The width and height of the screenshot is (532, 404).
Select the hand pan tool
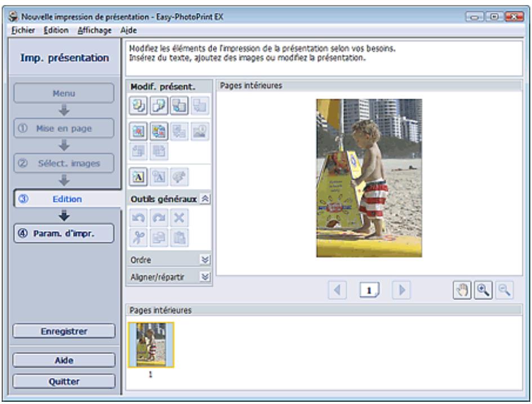462,290
